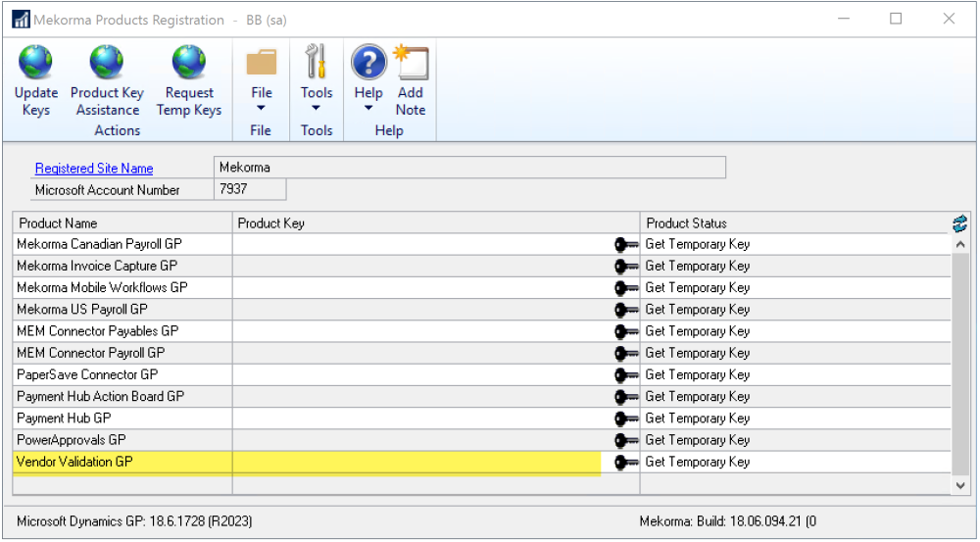Click the Product Name column header
This screenshot has height=542, width=980.
click(x=122, y=223)
